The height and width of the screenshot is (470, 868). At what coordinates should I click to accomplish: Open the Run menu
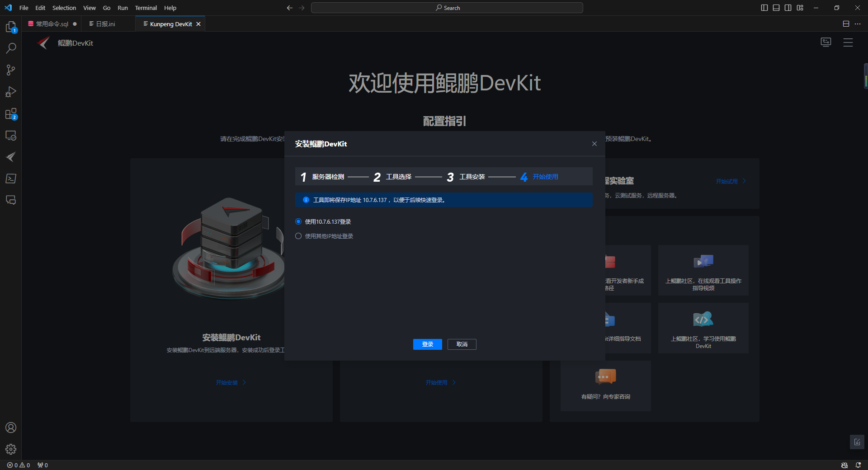pos(123,8)
